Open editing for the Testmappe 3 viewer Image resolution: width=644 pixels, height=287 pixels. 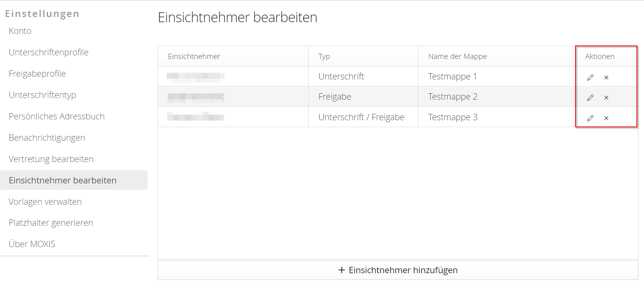[590, 118]
